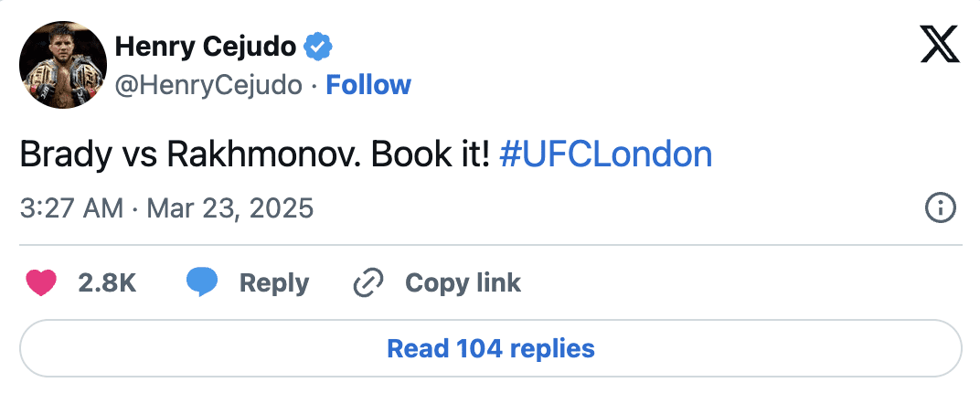Image resolution: width=980 pixels, height=404 pixels.
Task: Open the X logo link
Action: coord(940,45)
